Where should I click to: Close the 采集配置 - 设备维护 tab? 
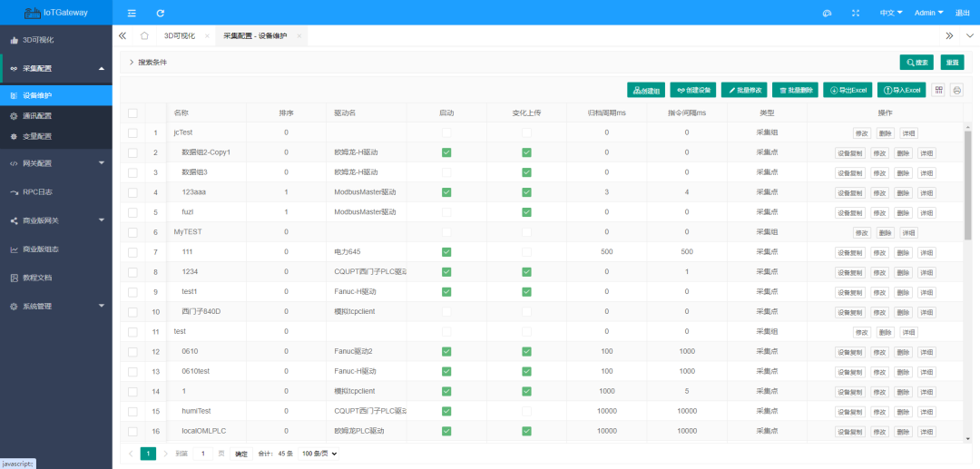[299, 36]
